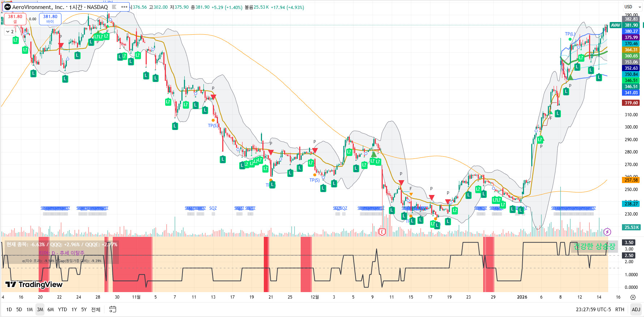Click the blue 380.27 price label
The image size is (644, 317).
(x=631, y=31)
